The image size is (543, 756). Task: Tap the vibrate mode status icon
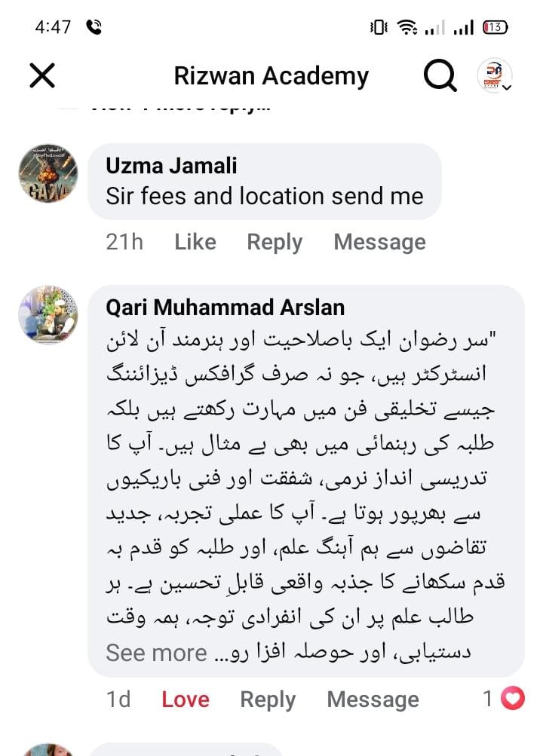[x=378, y=28]
